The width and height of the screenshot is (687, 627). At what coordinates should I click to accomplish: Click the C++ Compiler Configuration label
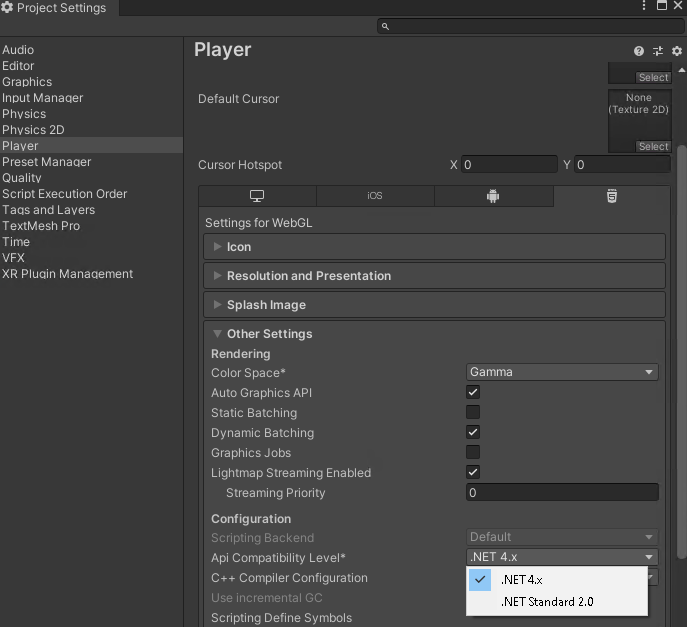tap(289, 578)
